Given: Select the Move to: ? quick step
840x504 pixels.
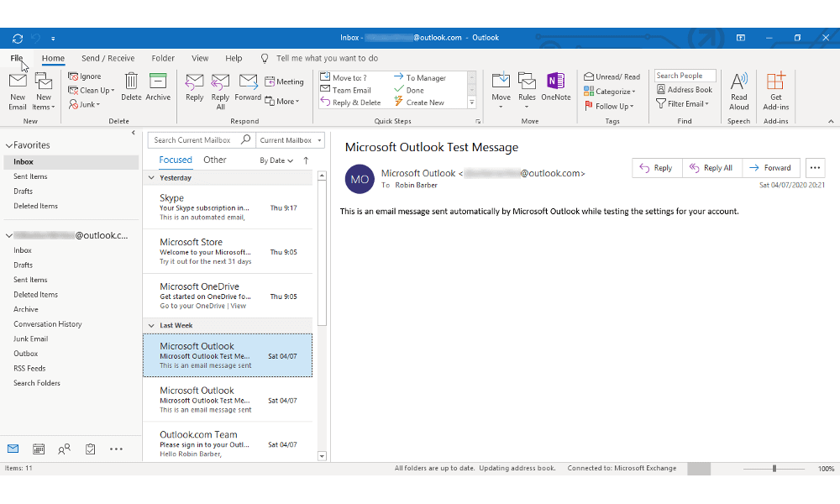Looking at the screenshot, I should coord(344,77).
